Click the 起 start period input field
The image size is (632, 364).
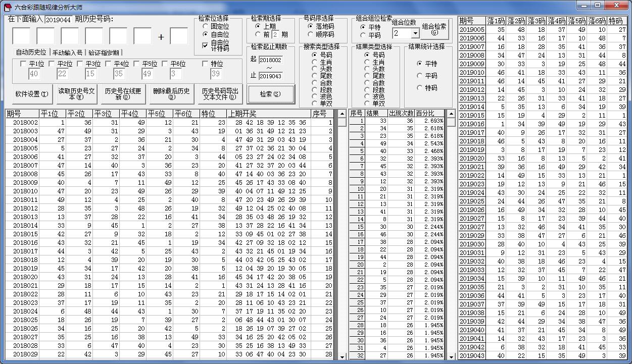pos(270,60)
